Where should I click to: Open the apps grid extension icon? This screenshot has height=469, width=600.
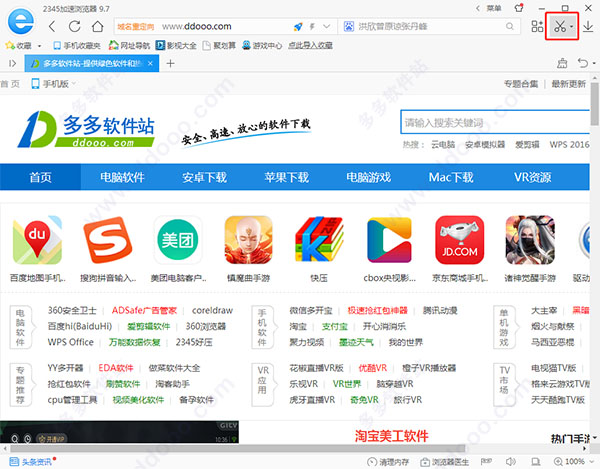click(537, 26)
